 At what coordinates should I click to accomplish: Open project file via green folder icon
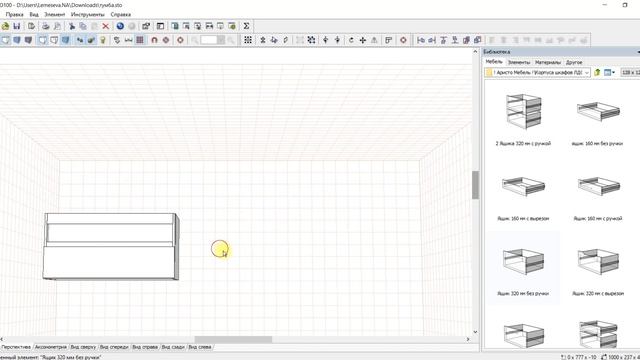pos(5,26)
